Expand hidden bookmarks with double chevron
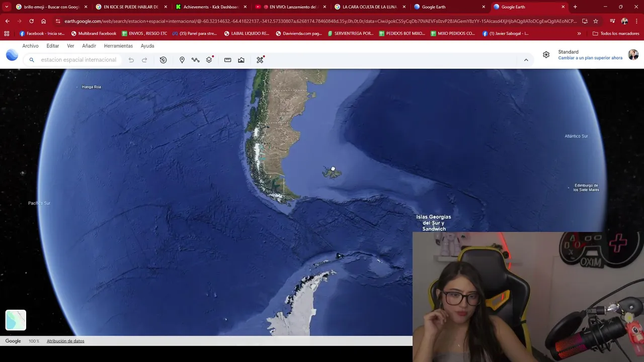This screenshot has width=644, height=362. (x=579, y=33)
